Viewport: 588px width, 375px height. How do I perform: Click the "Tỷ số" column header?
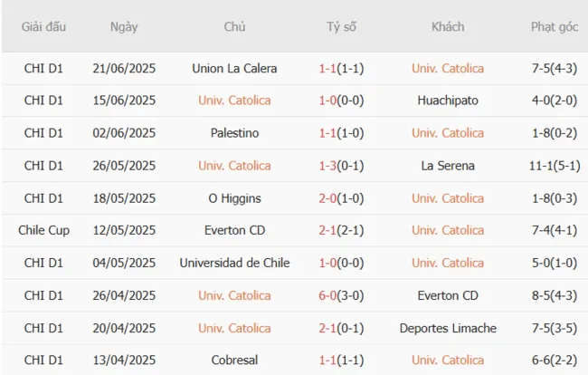coord(342,27)
